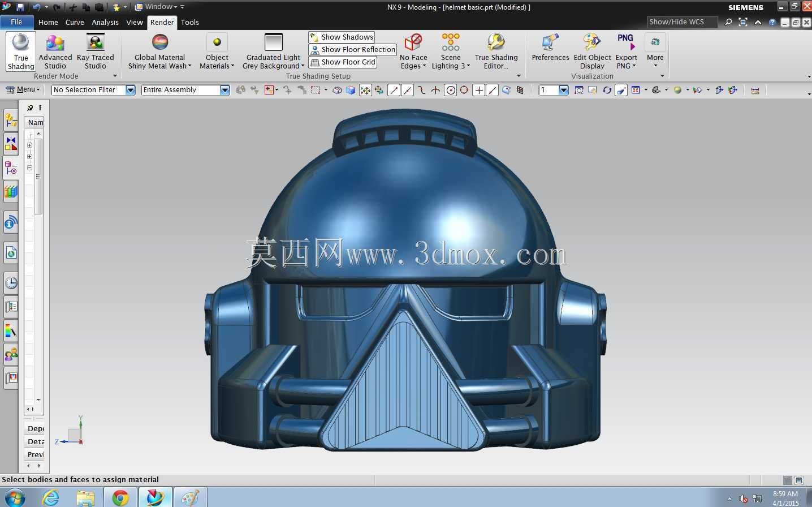
Task: Switch to the Home tab
Action: tap(48, 22)
